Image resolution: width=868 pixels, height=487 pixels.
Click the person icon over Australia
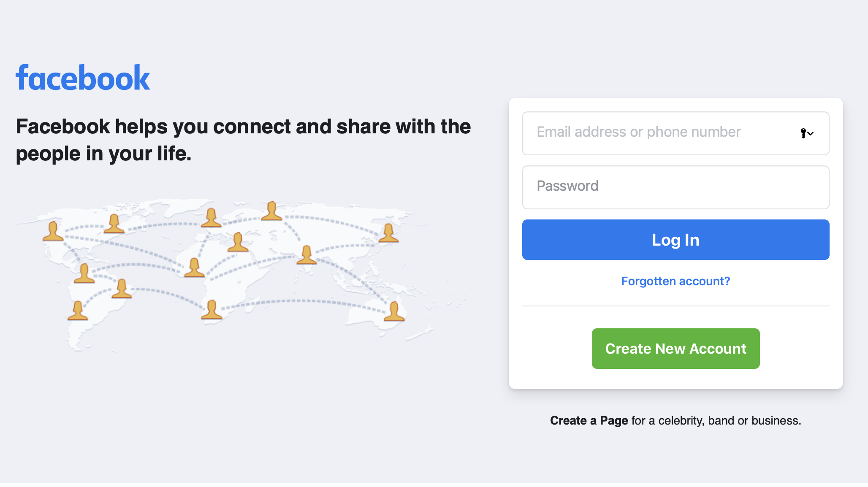394,311
